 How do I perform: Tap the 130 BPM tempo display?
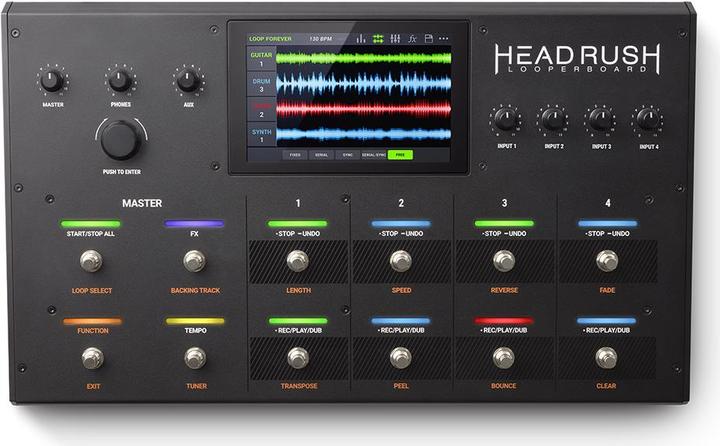click(320, 39)
